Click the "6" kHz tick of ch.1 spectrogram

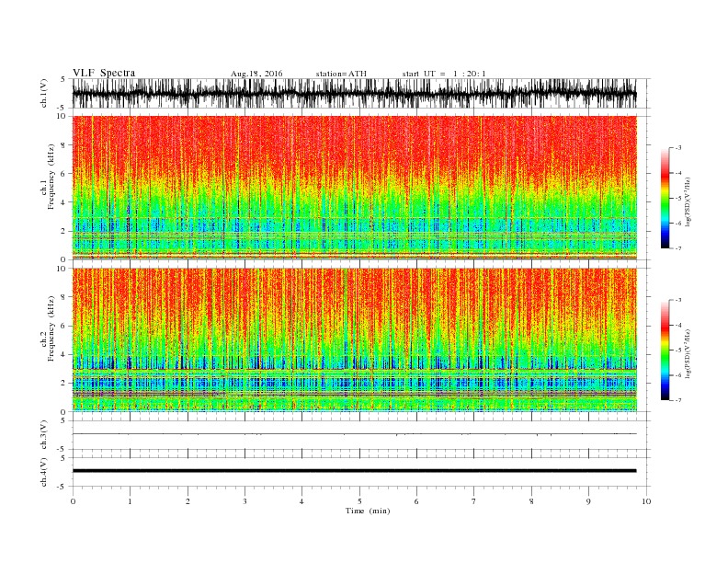64,174
